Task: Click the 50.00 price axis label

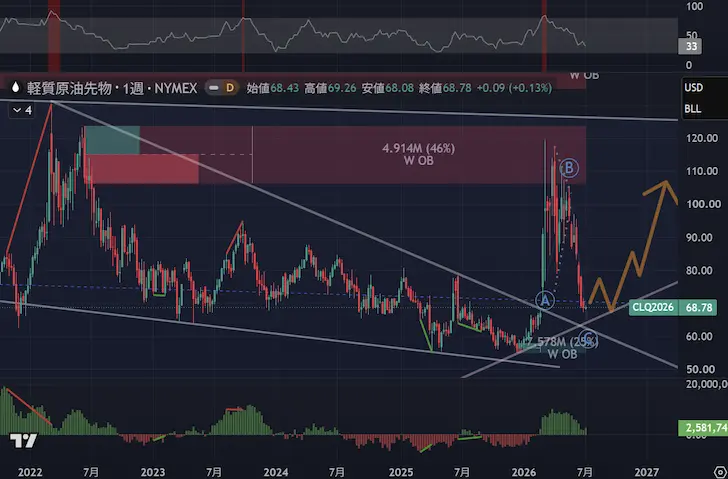Action: click(x=699, y=369)
